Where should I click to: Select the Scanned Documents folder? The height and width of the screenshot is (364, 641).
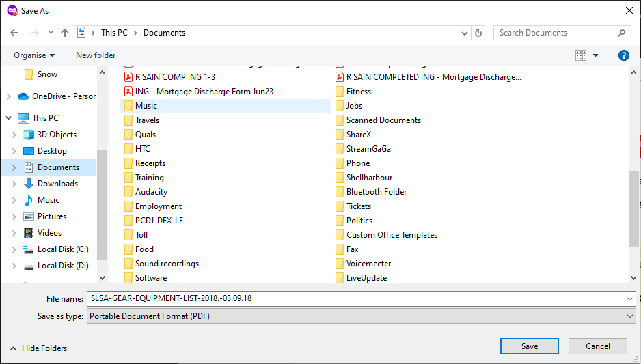coord(378,120)
